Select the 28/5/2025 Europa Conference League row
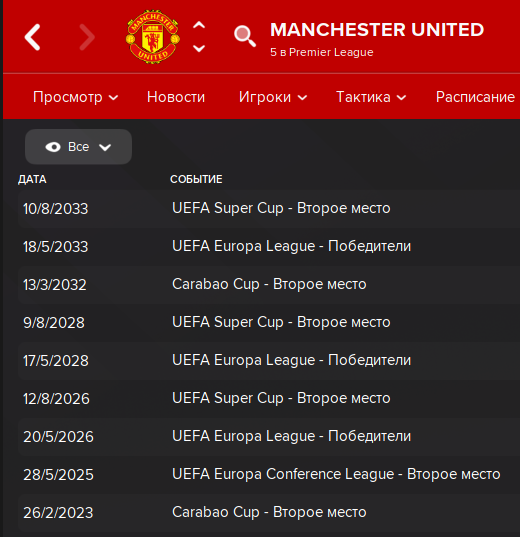520x537 pixels. pos(269,475)
